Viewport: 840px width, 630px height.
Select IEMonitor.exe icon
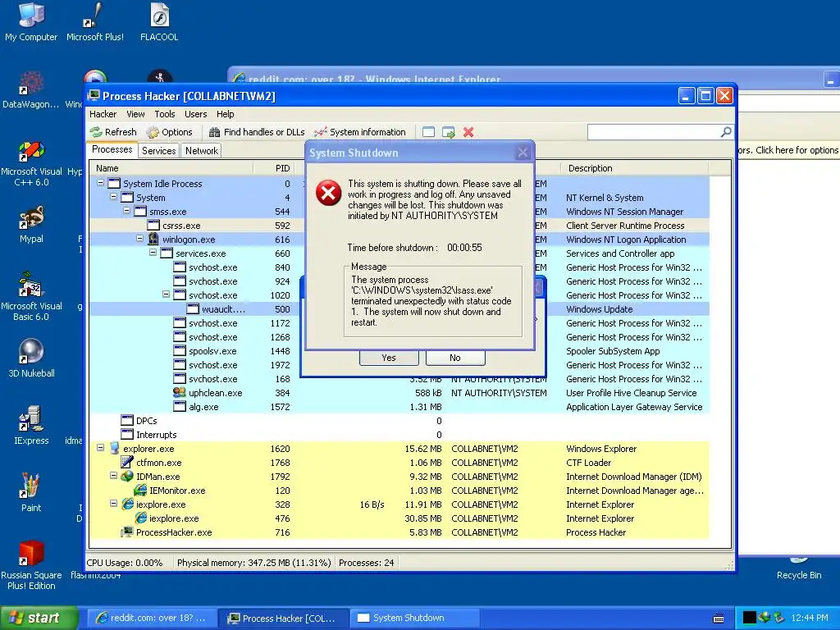click(x=140, y=490)
